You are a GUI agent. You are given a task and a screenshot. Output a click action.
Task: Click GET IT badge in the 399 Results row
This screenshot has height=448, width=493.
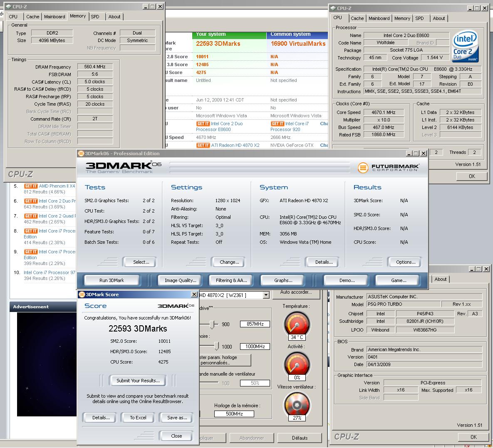(30, 252)
